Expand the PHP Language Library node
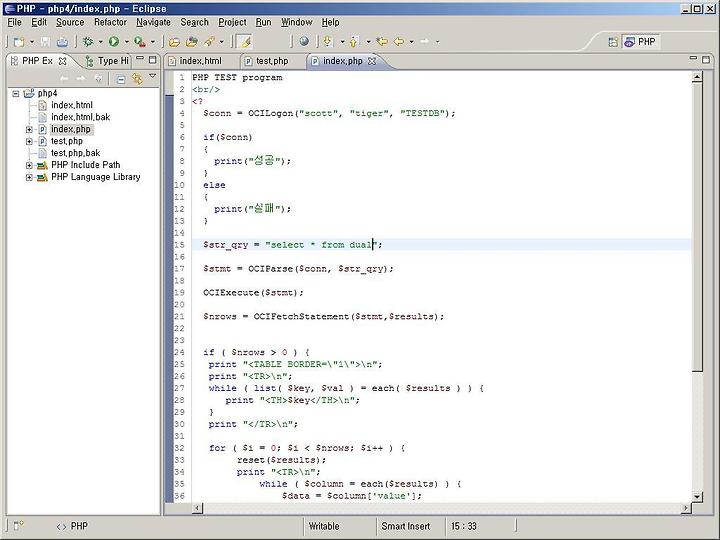Viewport: 720px width, 540px height. (x=29, y=177)
